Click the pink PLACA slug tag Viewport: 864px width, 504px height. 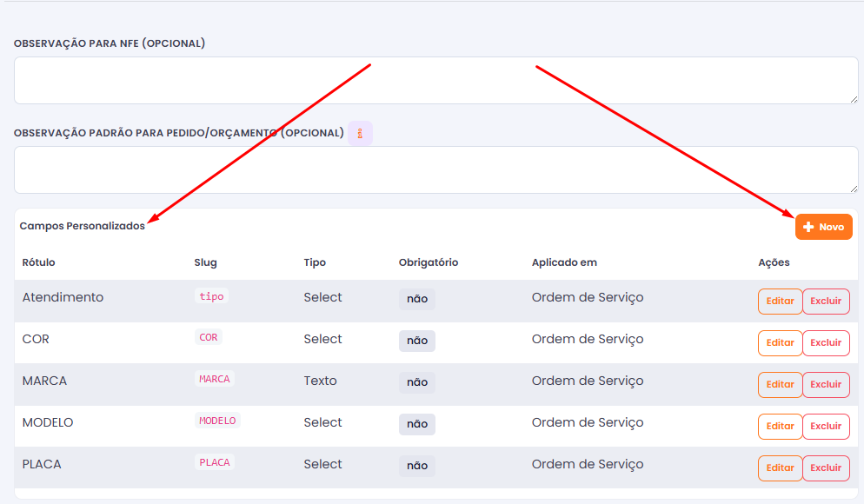[215, 462]
